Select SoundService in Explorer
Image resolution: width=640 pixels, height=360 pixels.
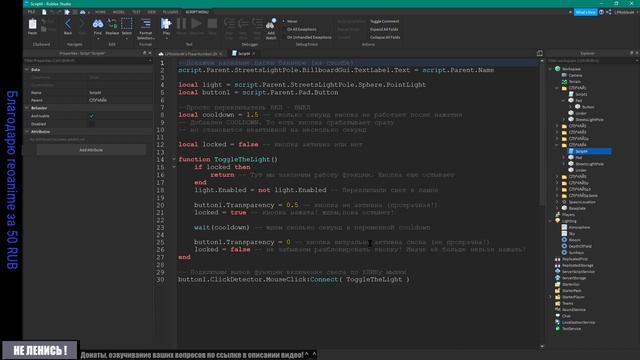(573, 309)
